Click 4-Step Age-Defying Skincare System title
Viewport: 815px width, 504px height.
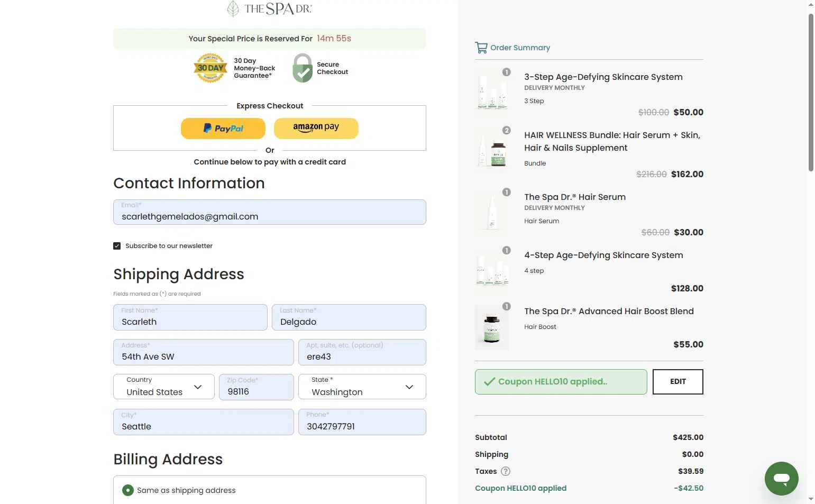pos(603,255)
